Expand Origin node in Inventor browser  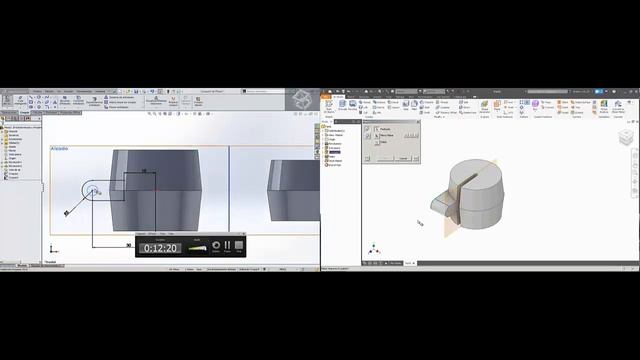(323, 140)
